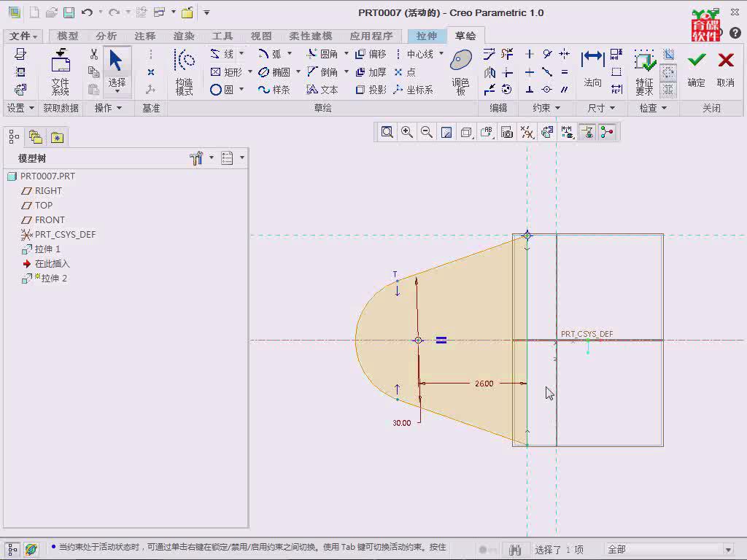Open the Rectangle (矩形) dropdown arrow
The height and width of the screenshot is (560, 747).
point(249,71)
